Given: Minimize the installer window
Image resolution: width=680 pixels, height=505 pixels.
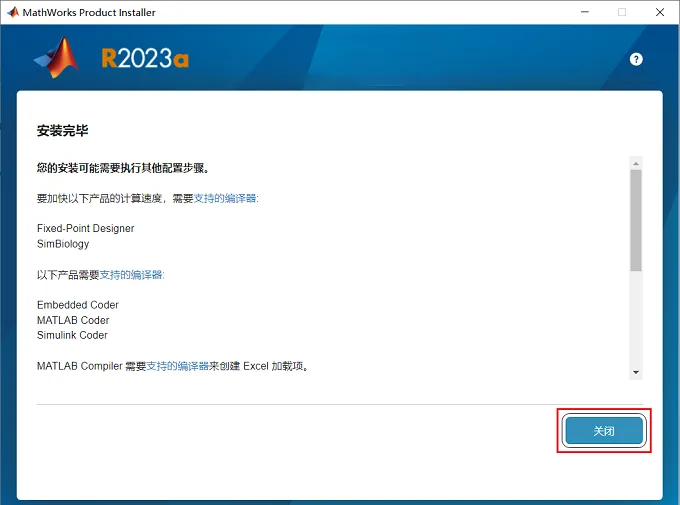Looking at the screenshot, I should (x=585, y=12).
